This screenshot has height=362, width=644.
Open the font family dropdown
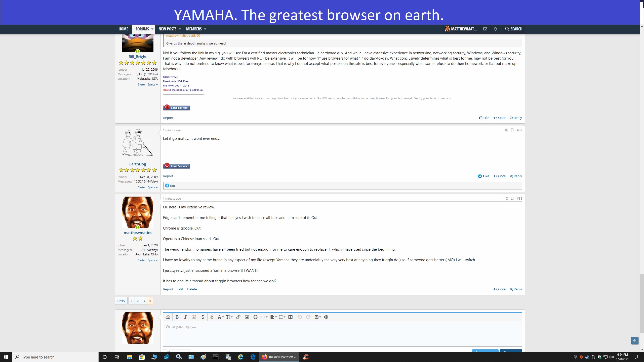tap(221, 317)
